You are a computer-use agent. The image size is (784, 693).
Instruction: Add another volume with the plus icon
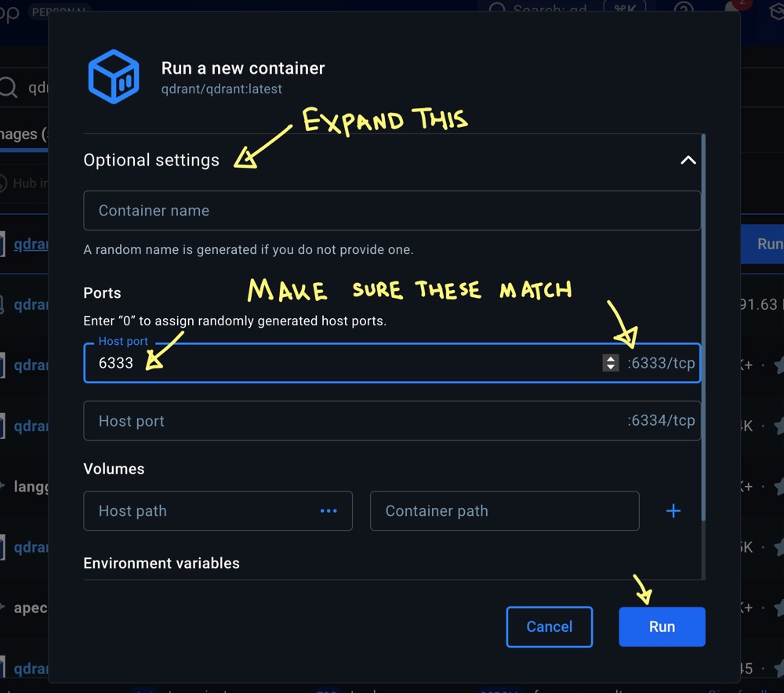tap(673, 511)
